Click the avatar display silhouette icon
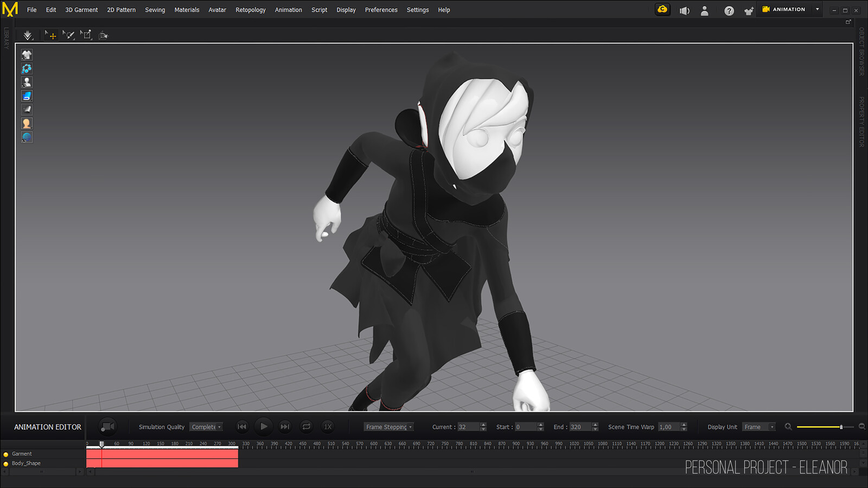 coord(27,82)
